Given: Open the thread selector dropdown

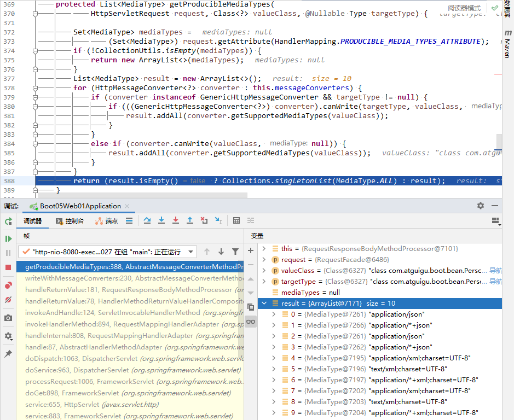Looking at the screenshot, I should click(x=107, y=252).
